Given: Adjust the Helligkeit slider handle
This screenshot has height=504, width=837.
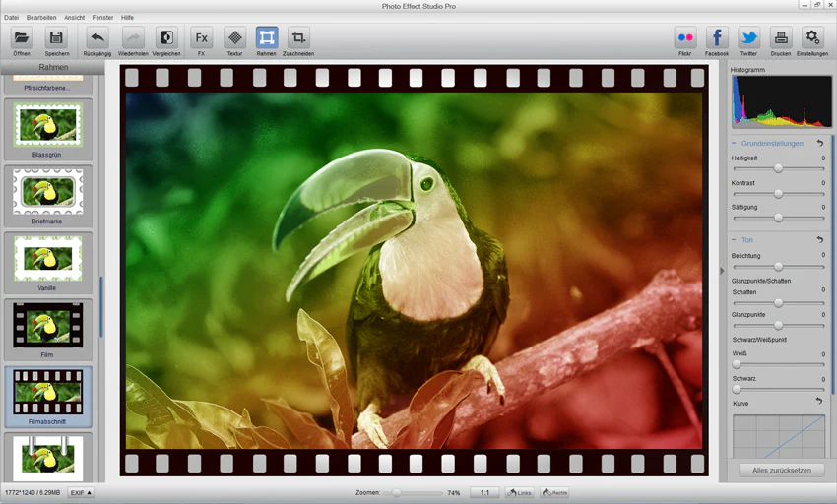Looking at the screenshot, I should (x=778, y=168).
